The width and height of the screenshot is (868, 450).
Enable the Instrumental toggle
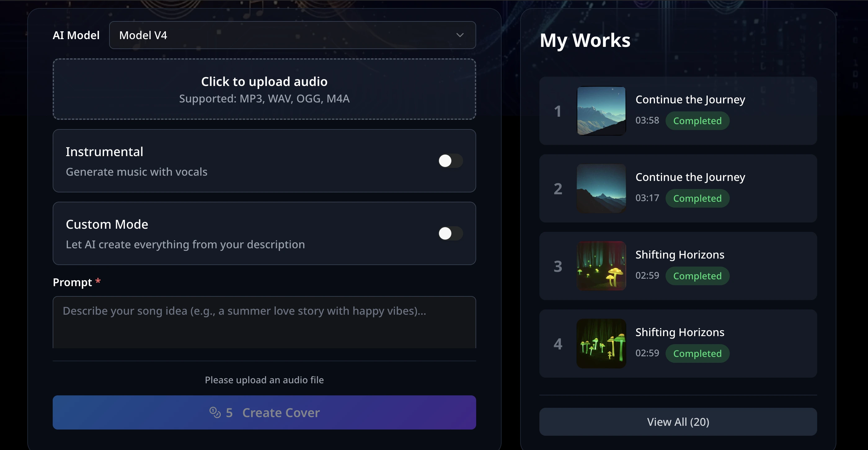point(451,161)
